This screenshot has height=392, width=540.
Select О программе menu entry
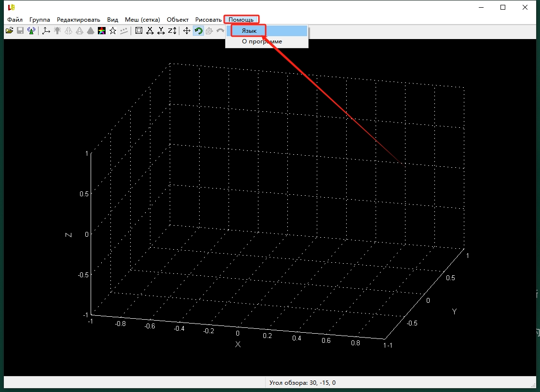point(262,41)
